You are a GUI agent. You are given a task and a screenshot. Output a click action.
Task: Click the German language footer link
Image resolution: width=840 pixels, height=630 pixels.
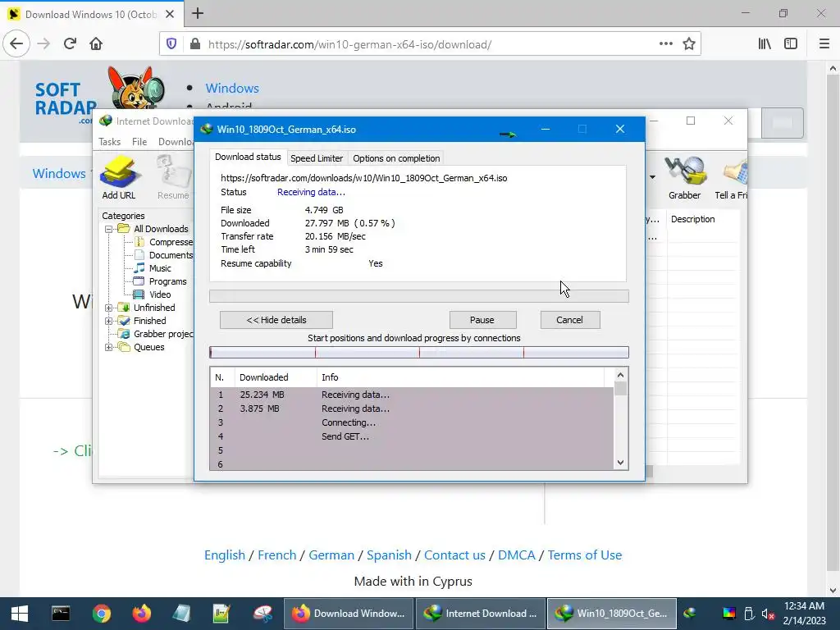[x=331, y=555]
